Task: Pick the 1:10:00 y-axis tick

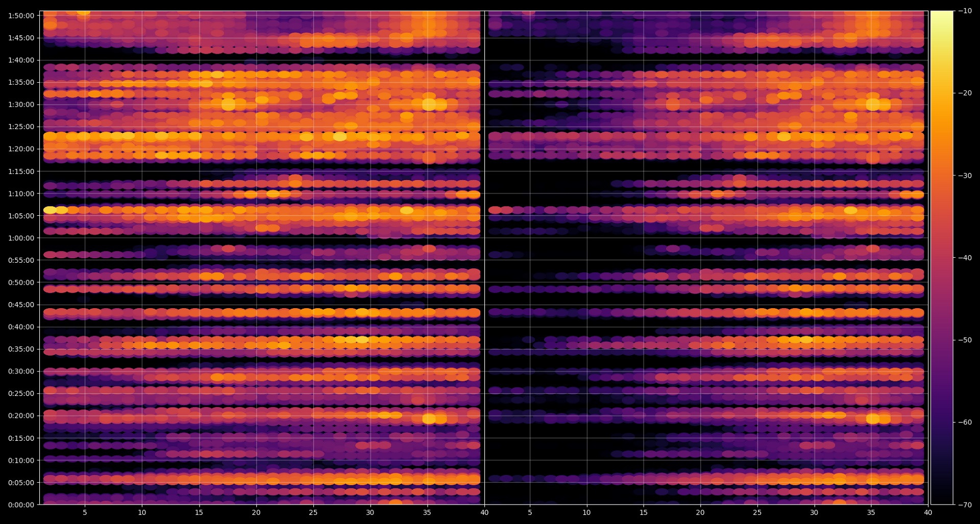Action: click(21, 193)
